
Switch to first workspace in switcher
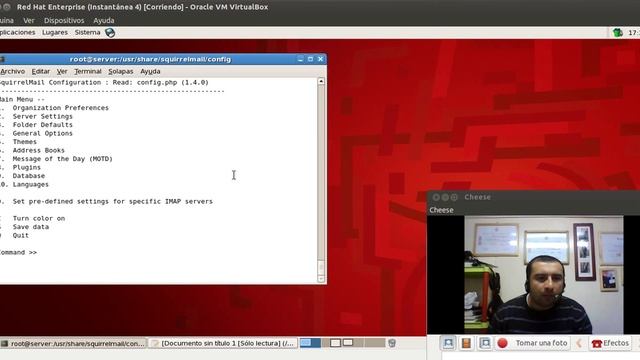310,343
